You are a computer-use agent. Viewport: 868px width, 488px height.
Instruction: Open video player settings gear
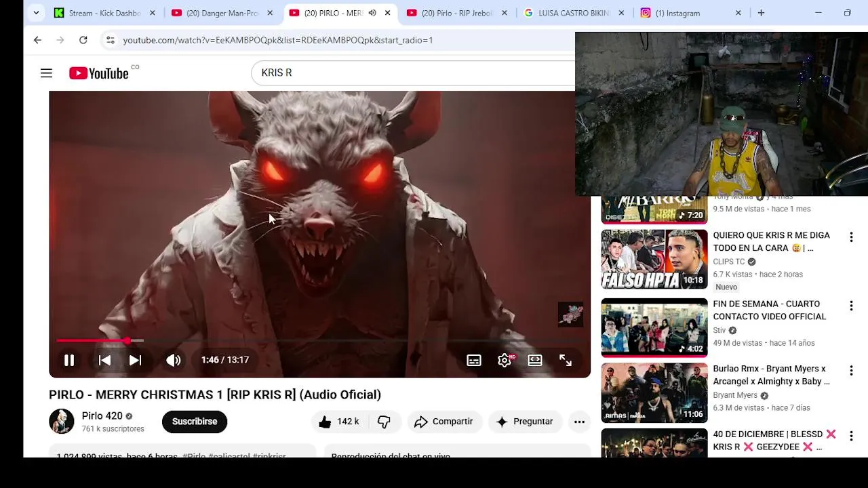(505, 360)
